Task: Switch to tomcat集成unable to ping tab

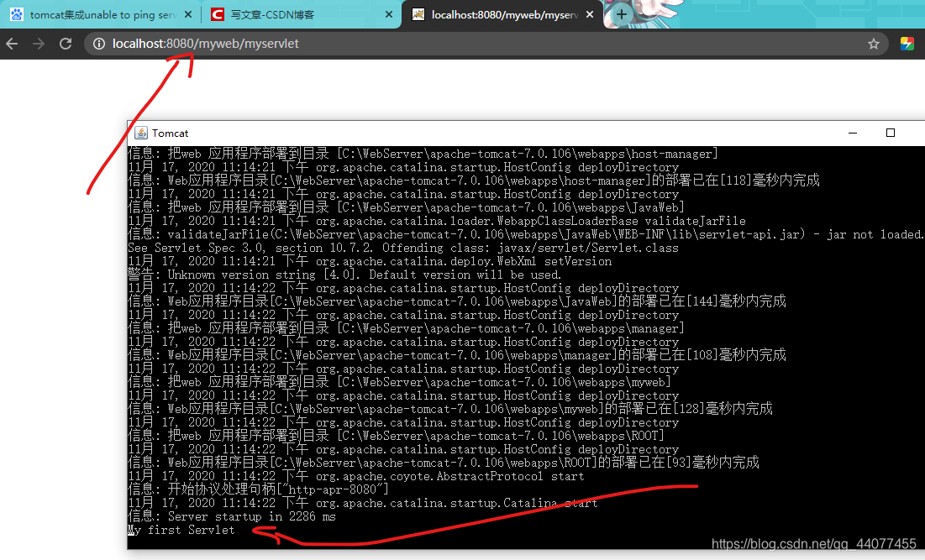Action: coord(102,15)
